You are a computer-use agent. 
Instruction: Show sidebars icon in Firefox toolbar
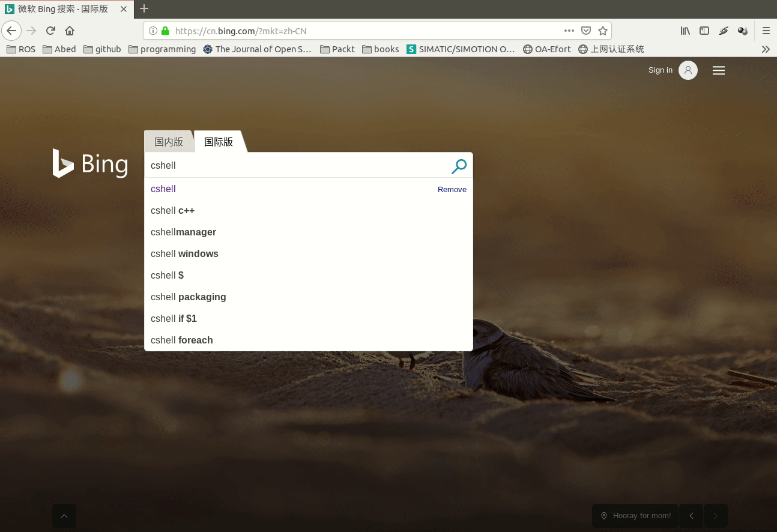tap(704, 31)
